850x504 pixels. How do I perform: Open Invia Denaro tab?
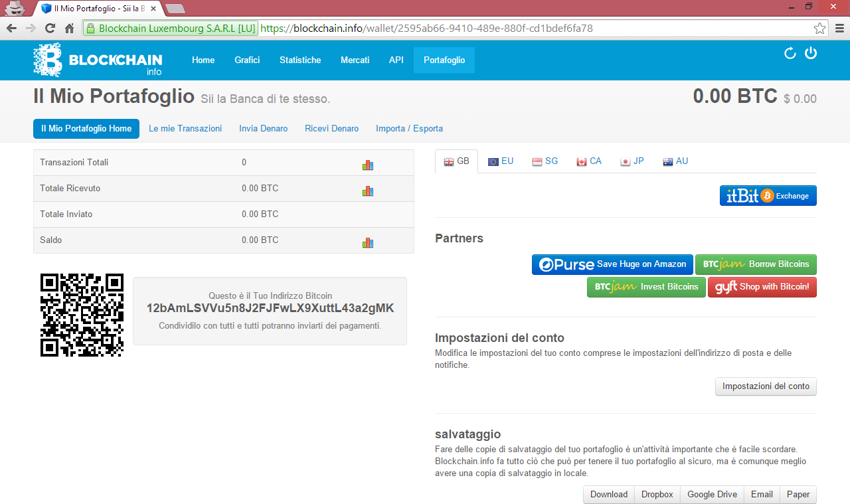tap(264, 129)
